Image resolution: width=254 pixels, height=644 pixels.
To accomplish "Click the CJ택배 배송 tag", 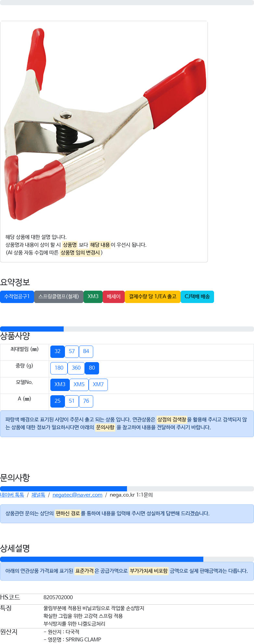I will 197,297.
